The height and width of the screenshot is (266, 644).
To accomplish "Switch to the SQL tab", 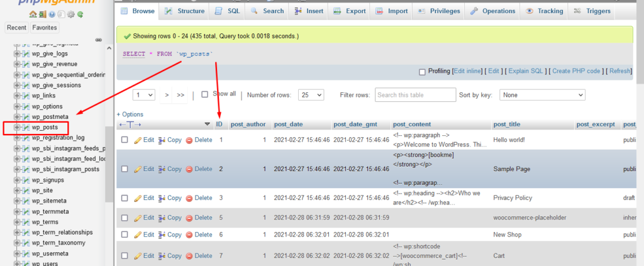I will tap(227, 11).
